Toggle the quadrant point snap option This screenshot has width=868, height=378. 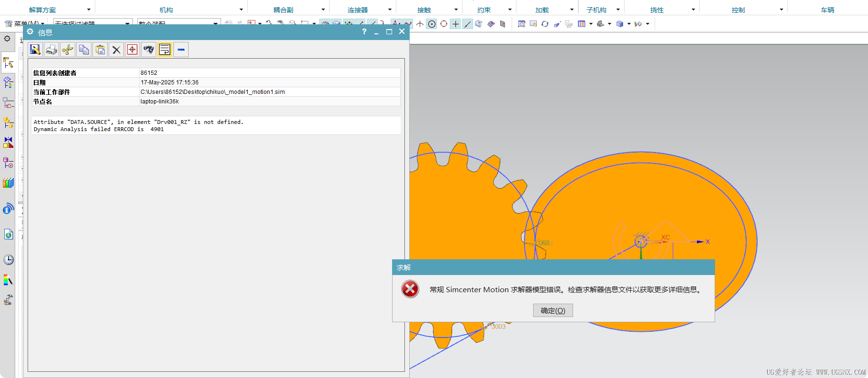pos(444,24)
